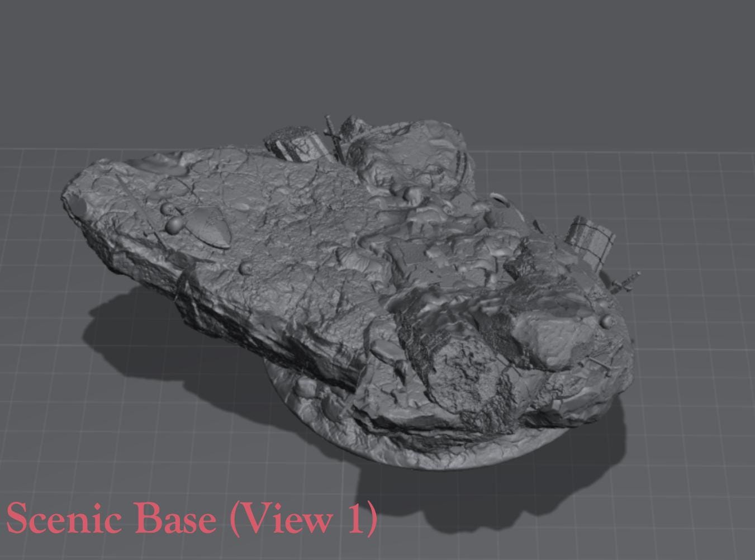The height and width of the screenshot is (560, 755).
Task: Click the small sphere just above the shield
Action: [167, 209]
